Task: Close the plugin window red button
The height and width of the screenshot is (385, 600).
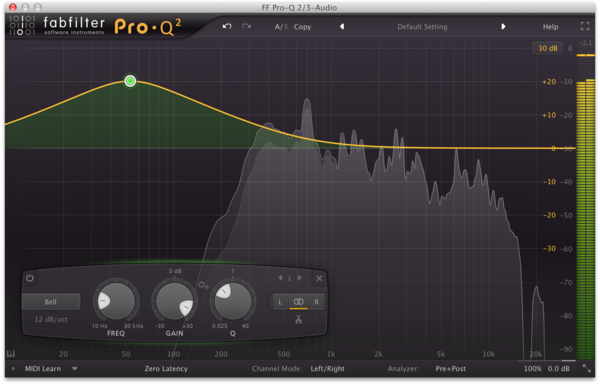Action: [x=13, y=7]
